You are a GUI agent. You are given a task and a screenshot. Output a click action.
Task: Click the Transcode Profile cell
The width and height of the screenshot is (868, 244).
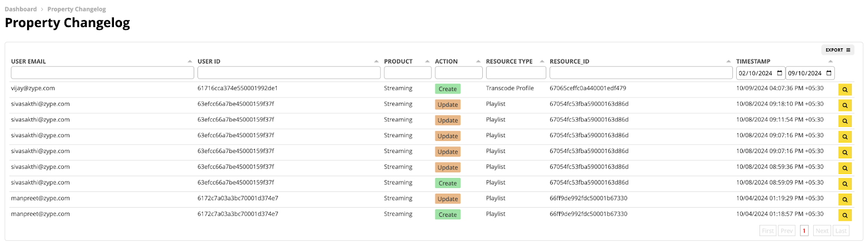tap(510, 88)
